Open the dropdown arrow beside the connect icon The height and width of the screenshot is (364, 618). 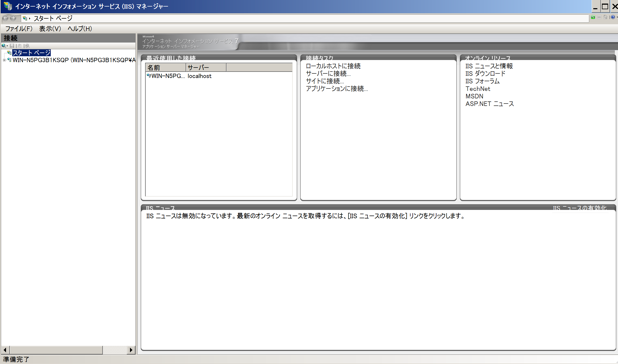[7, 46]
